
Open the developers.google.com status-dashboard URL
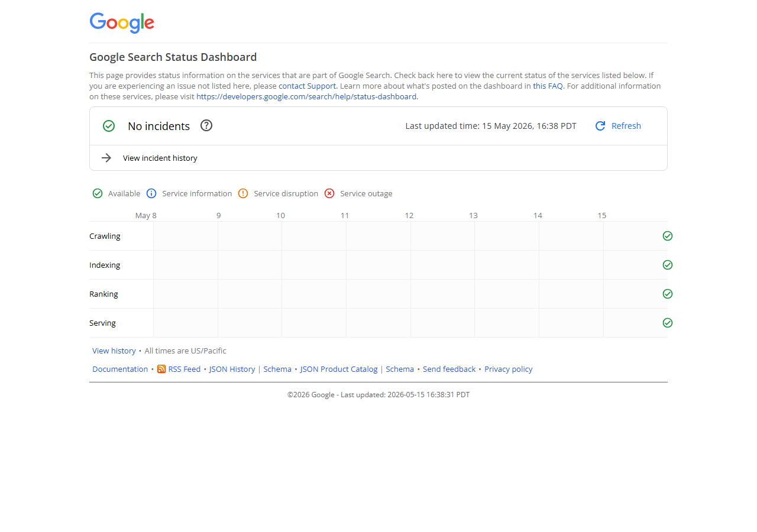(306, 96)
